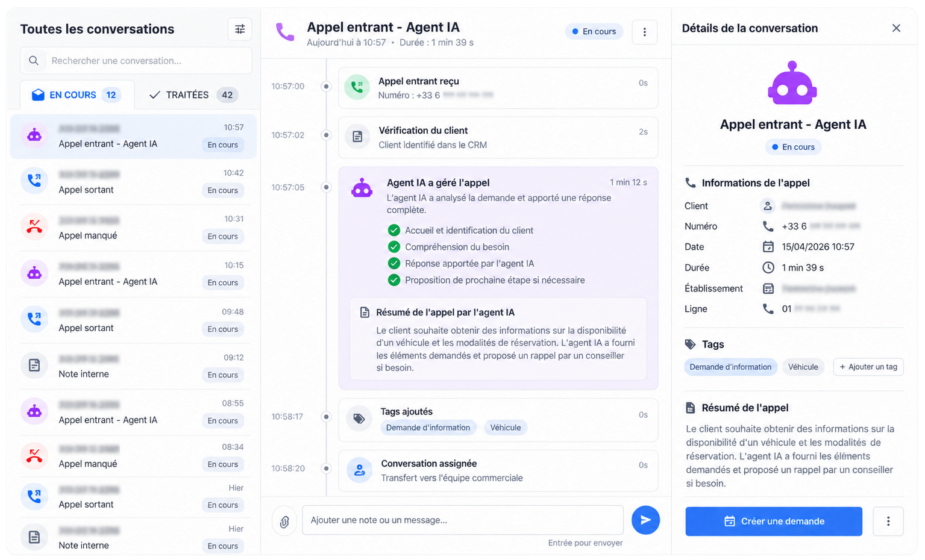This screenshot has height=560, width=925.
Task: Open the conversation header three-dot menu
Action: tap(644, 32)
